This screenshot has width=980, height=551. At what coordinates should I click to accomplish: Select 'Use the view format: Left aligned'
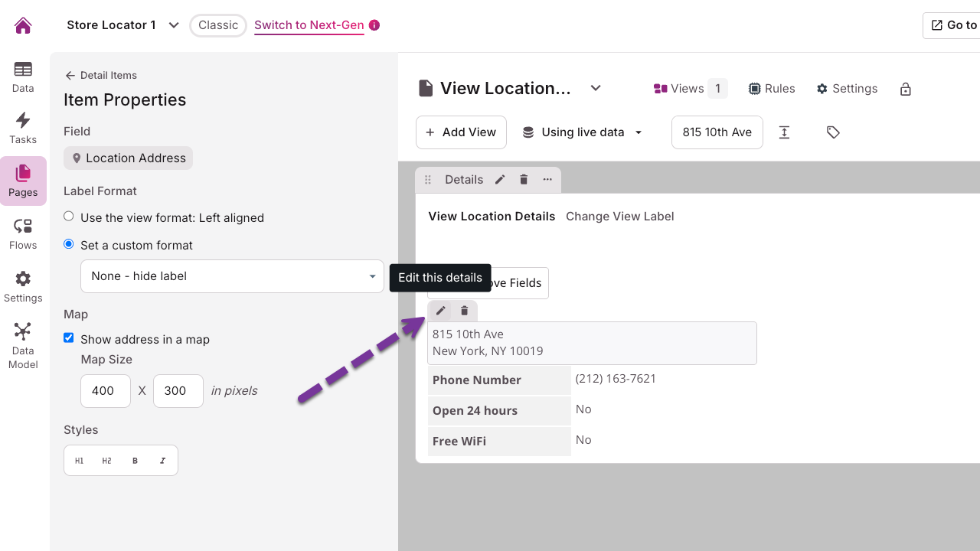(x=69, y=217)
